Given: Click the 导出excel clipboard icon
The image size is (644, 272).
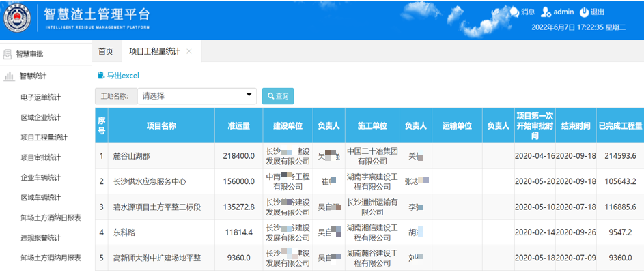Looking at the screenshot, I should tap(101, 76).
